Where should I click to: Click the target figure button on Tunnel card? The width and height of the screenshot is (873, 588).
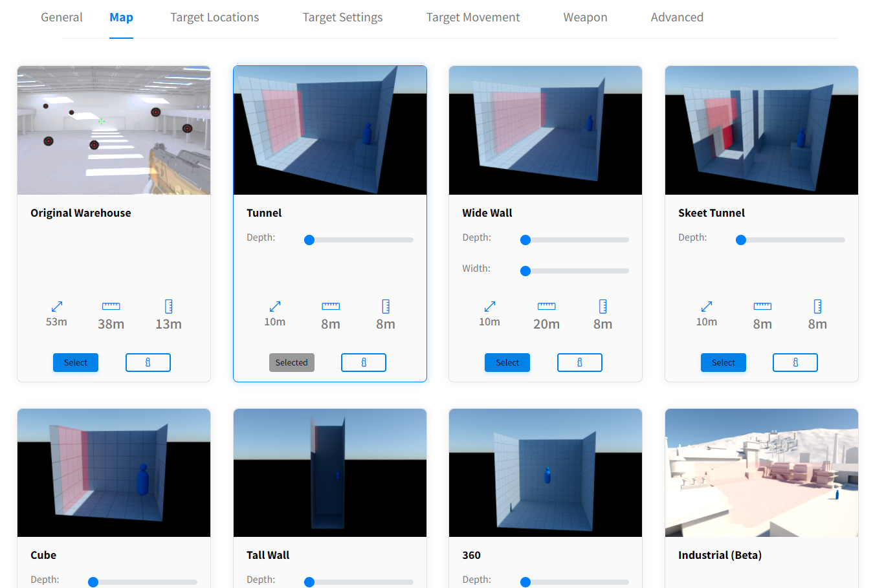363,362
